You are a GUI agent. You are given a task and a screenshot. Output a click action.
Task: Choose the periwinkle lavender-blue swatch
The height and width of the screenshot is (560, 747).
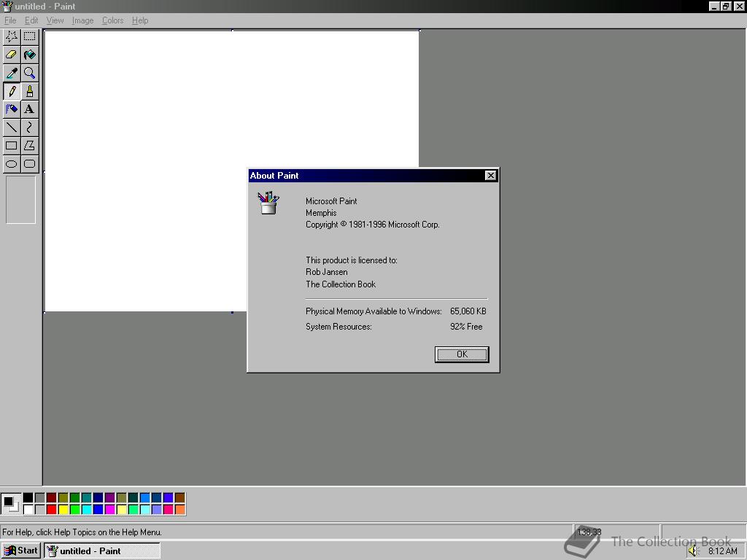click(156, 510)
